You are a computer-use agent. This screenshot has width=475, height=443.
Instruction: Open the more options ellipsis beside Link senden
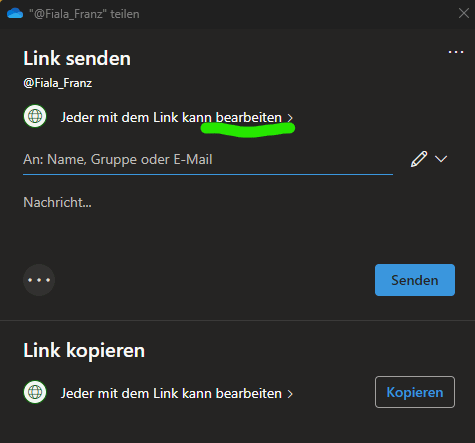(x=456, y=52)
